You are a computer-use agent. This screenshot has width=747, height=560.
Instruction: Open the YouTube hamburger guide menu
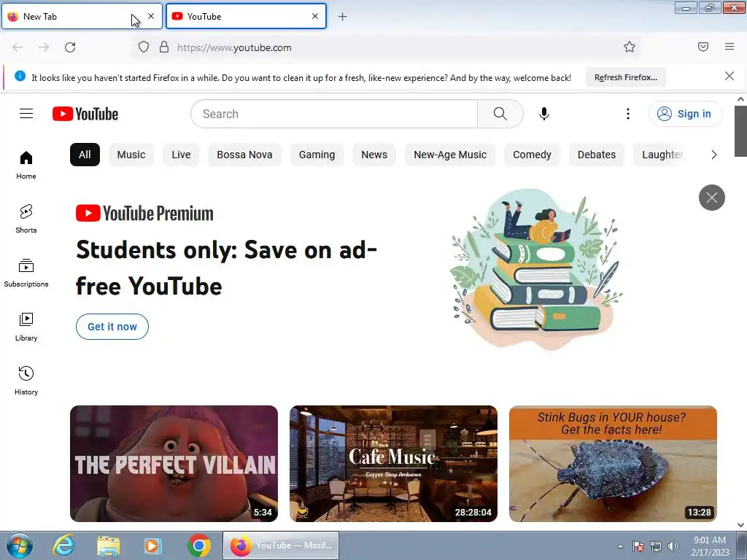[x=26, y=114]
